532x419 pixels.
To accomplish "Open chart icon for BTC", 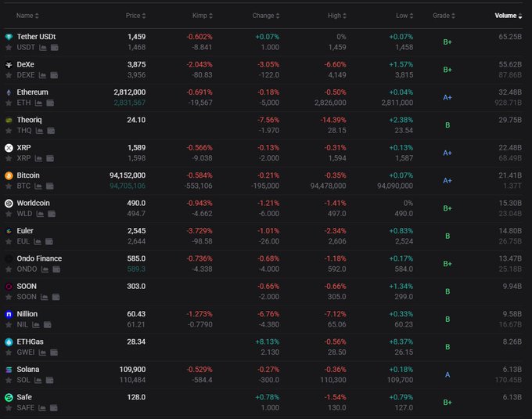I will coord(38,186).
